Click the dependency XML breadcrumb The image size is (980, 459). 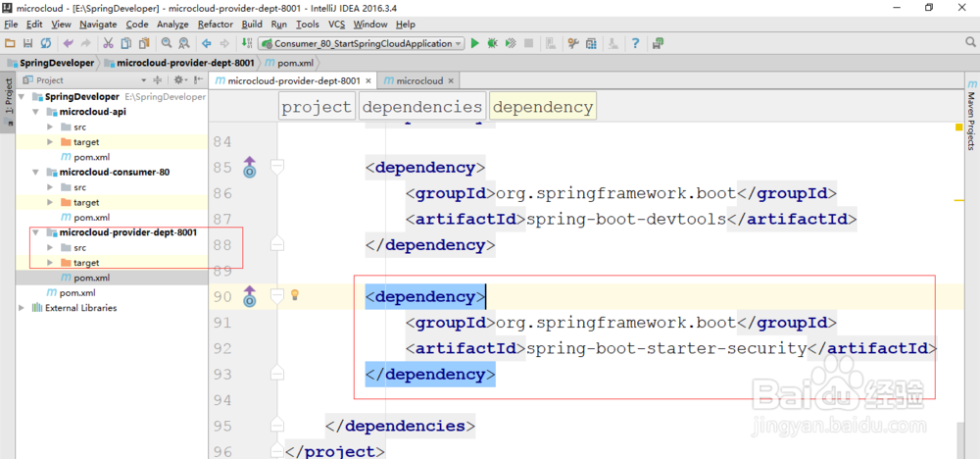pos(543,107)
